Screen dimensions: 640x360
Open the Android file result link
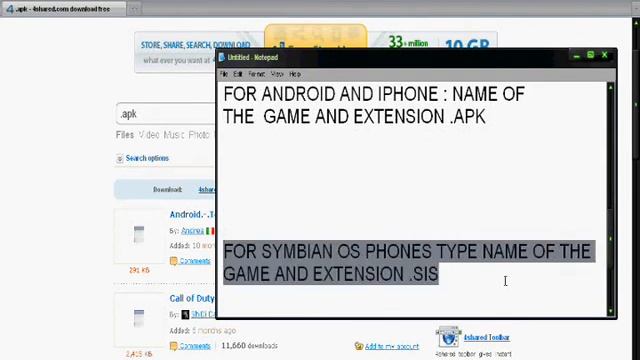(192, 214)
